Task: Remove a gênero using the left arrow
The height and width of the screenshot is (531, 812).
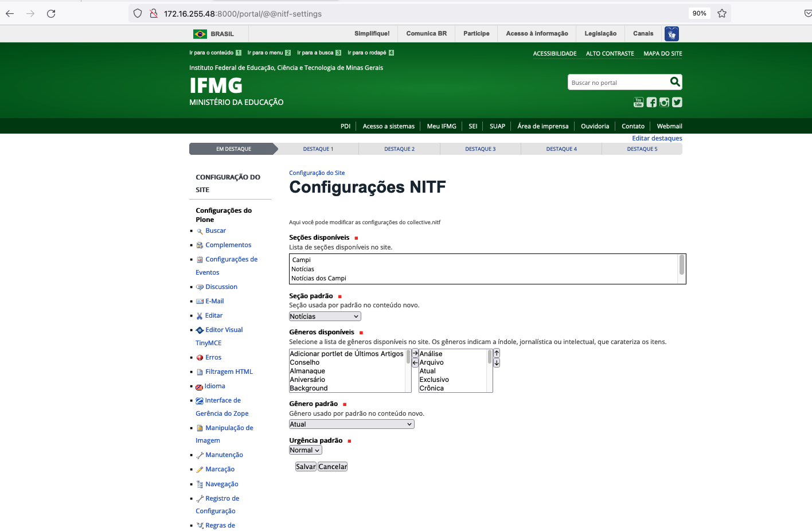Action: [414, 362]
